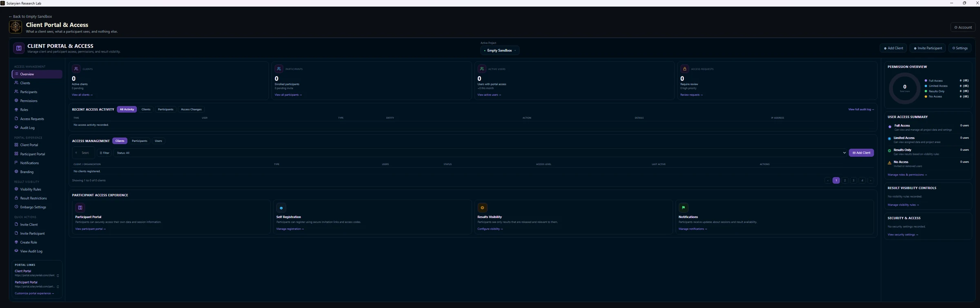
Task: Open Result Restrictions sidebar item
Action: click(x=37, y=199)
